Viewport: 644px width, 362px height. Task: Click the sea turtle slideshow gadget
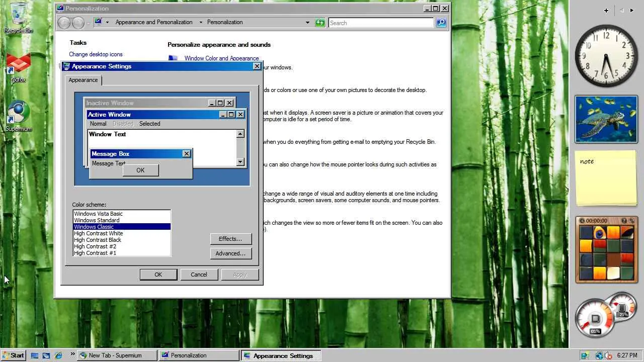point(606,119)
